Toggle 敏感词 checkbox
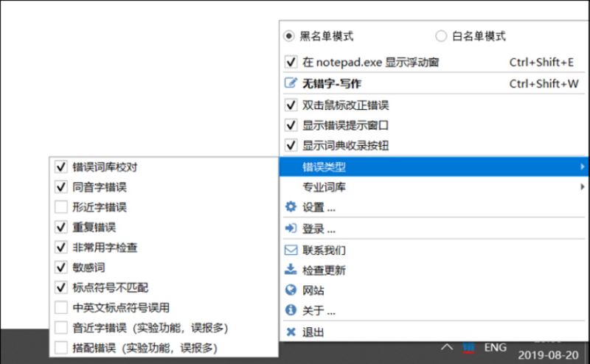The width and height of the screenshot is (590, 364). (x=61, y=267)
